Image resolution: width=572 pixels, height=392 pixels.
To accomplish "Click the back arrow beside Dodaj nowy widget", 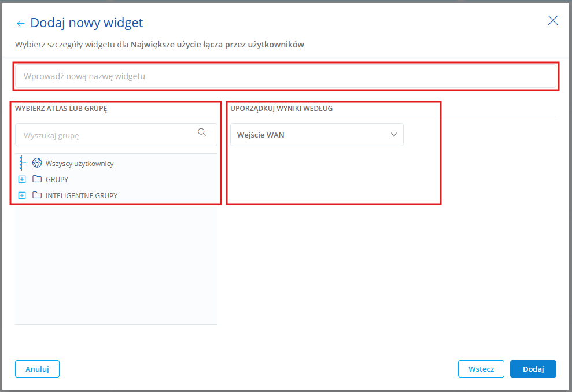I will tap(20, 24).
